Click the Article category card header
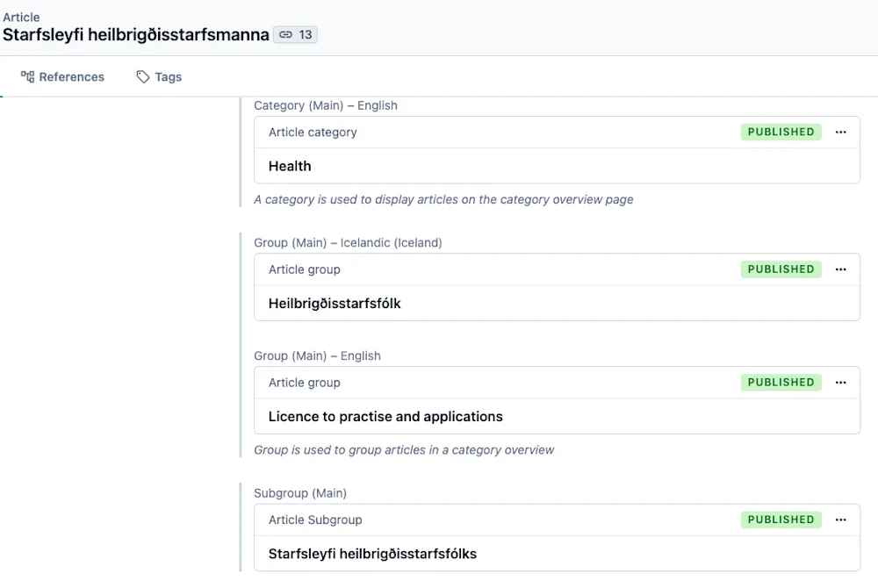878x588 pixels. pos(313,133)
